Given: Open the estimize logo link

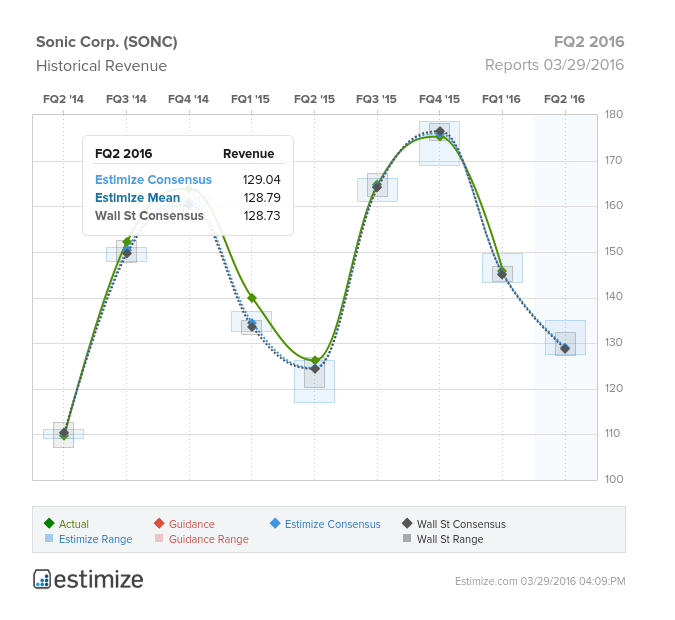Looking at the screenshot, I should [x=88, y=579].
